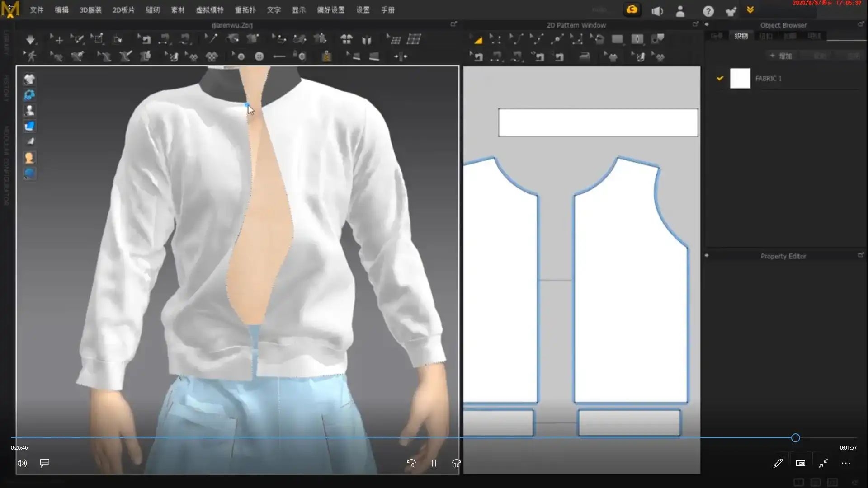Switch to the 织物 tab in Object Browser

coord(741,36)
